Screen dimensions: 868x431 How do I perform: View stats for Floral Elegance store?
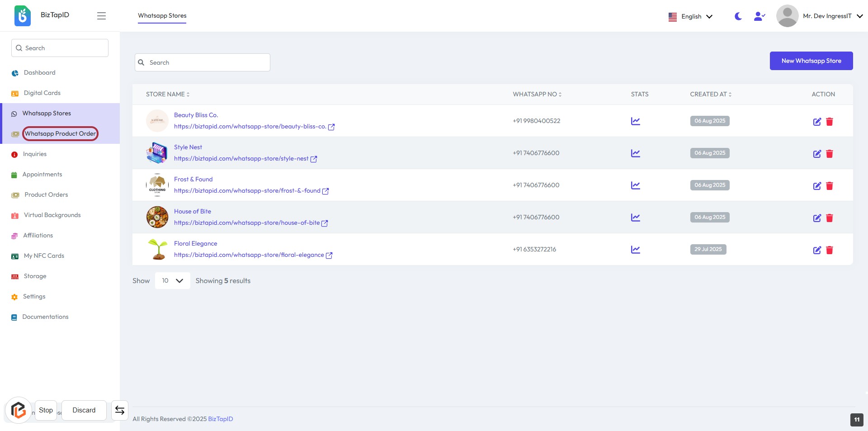[635, 250]
